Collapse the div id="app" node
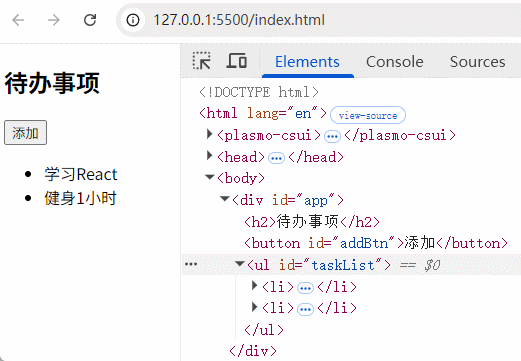The image size is (521, 361). (224, 199)
